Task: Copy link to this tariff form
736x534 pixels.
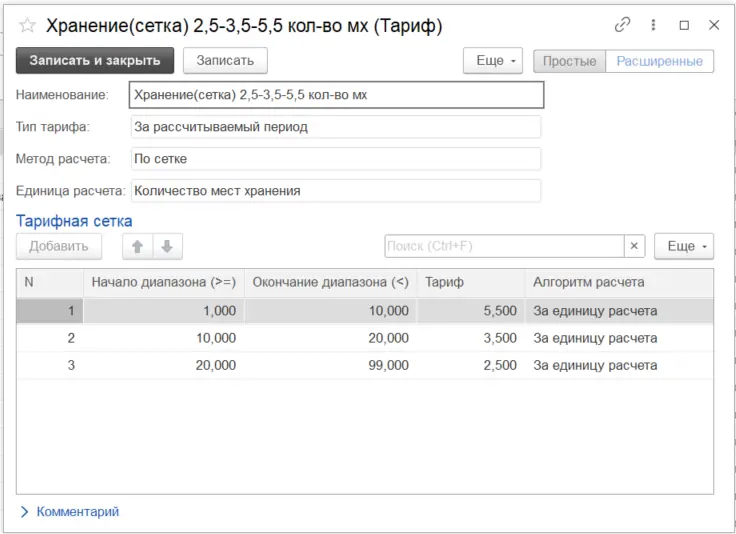Action: pyautogui.click(x=622, y=24)
